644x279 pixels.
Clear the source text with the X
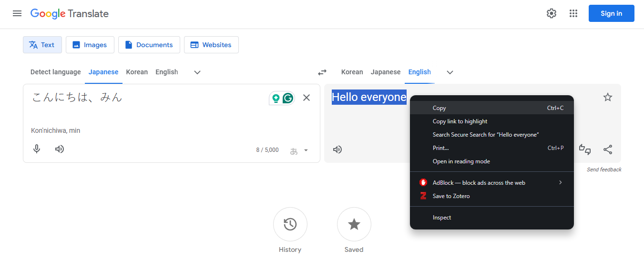tap(307, 97)
